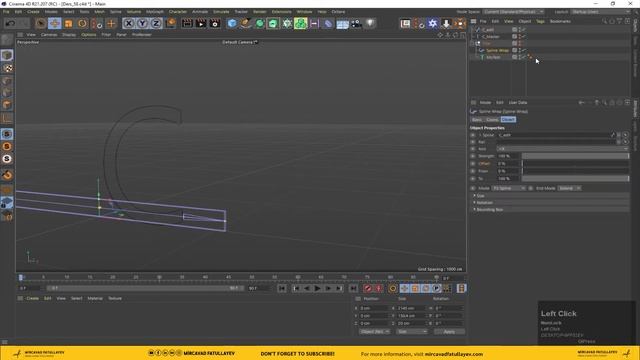Toggle the Y axis lock

tap(142, 23)
